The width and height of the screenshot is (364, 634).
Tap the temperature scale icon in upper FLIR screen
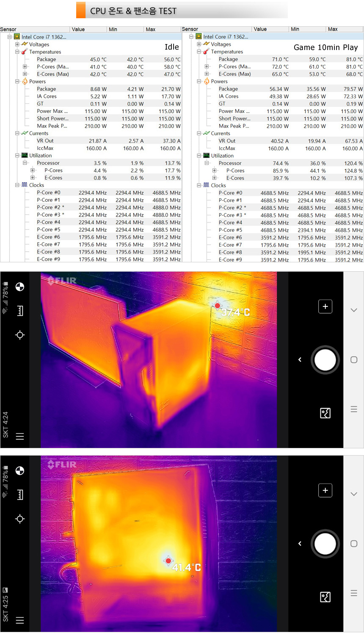point(20,311)
